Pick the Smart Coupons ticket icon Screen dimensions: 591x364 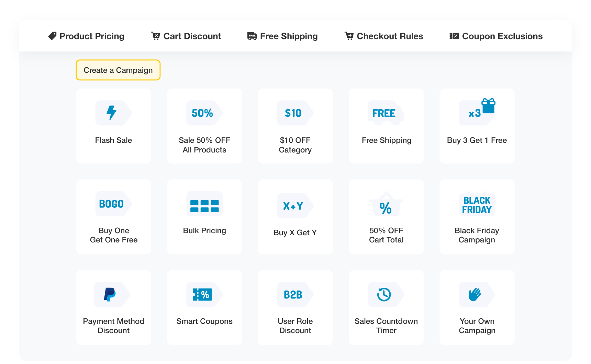204,294
